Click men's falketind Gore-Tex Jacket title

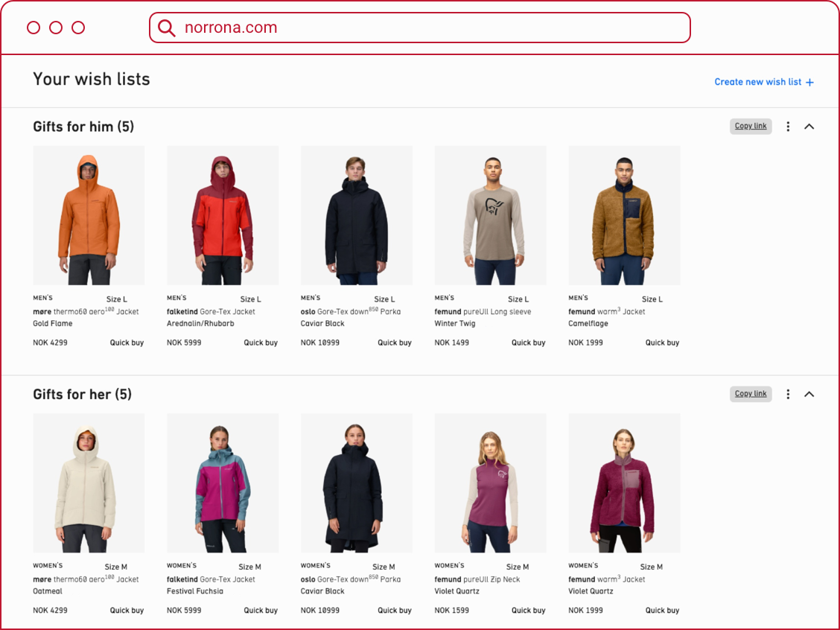pyautogui.click(x=211, y=312)
